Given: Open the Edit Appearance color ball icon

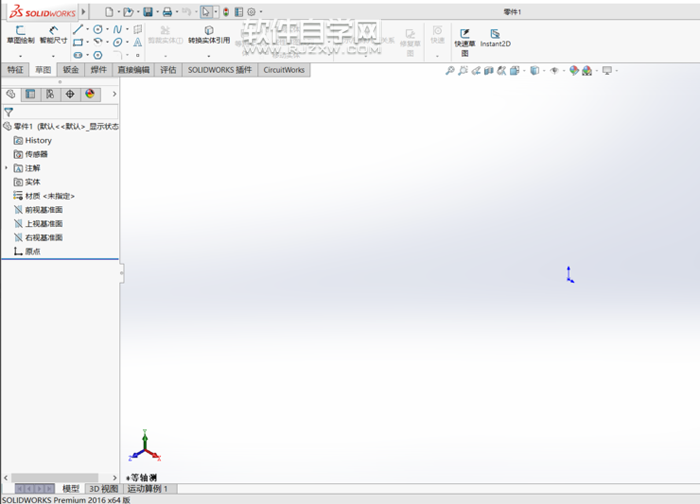Looking at the screenshot, I should tap(574, 71).
